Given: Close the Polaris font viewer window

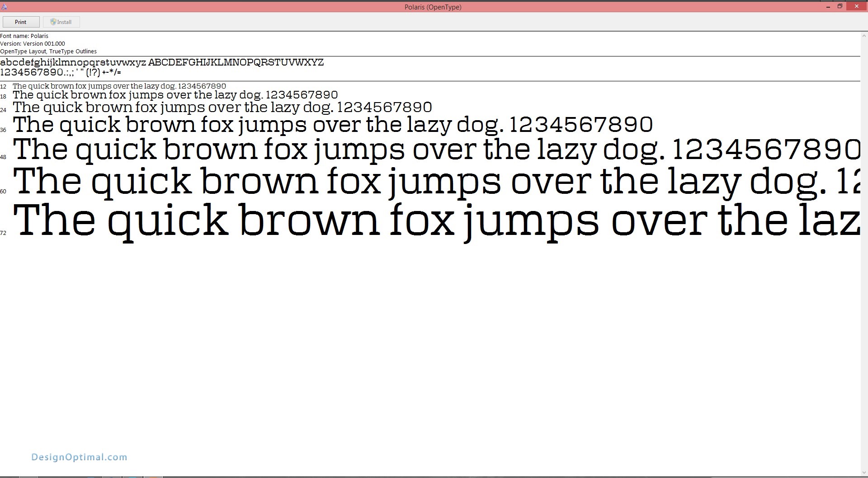Looking at the screenshot, I should 856,6.
